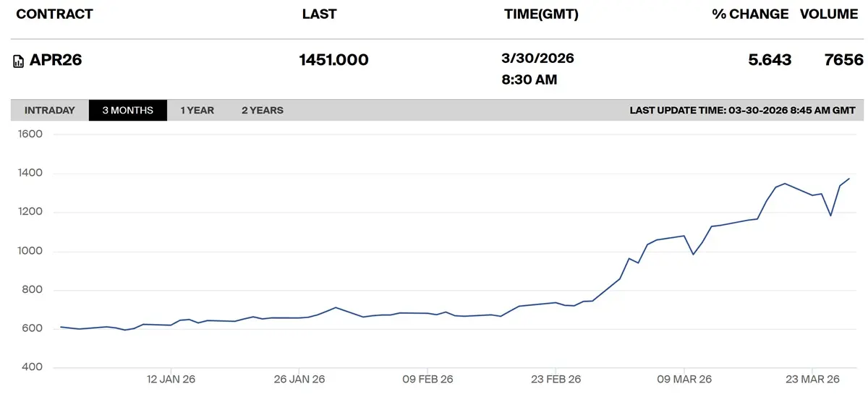Screen dimensions: 868x397
Task: Click the CONTRACT column header
Action: pyautogui.click(x=54, y=14)
